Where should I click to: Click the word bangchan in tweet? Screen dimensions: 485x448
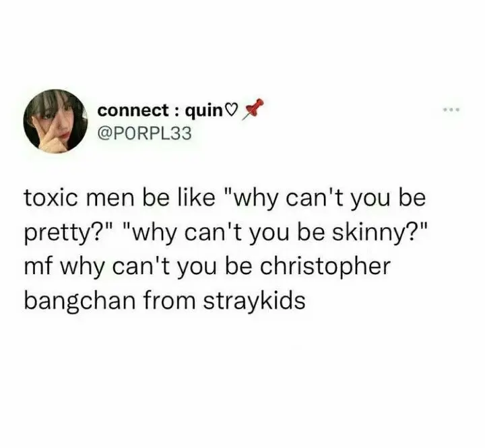(79, 301)
